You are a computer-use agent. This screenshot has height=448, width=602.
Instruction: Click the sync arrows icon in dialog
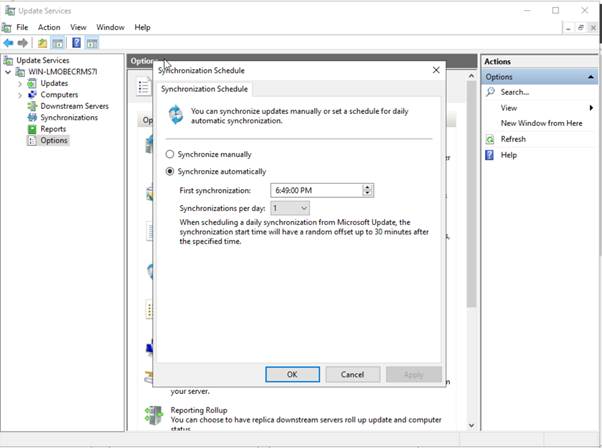(176, 115)
